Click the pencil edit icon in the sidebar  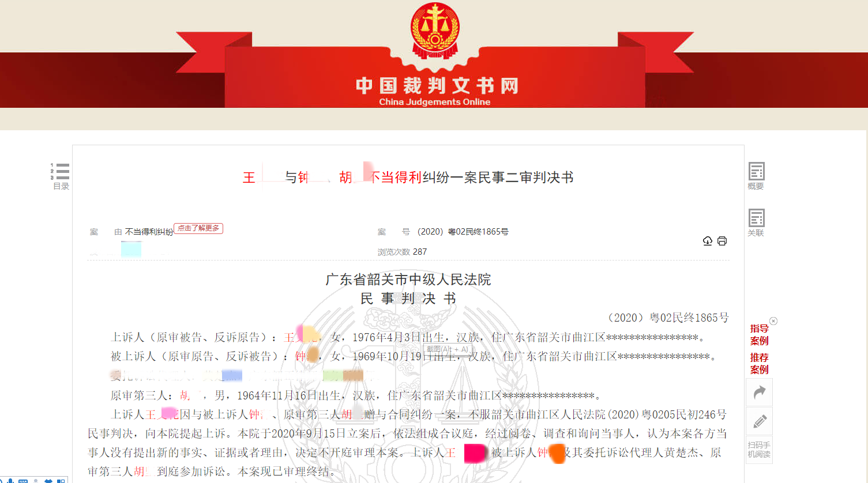click(760, 421)
